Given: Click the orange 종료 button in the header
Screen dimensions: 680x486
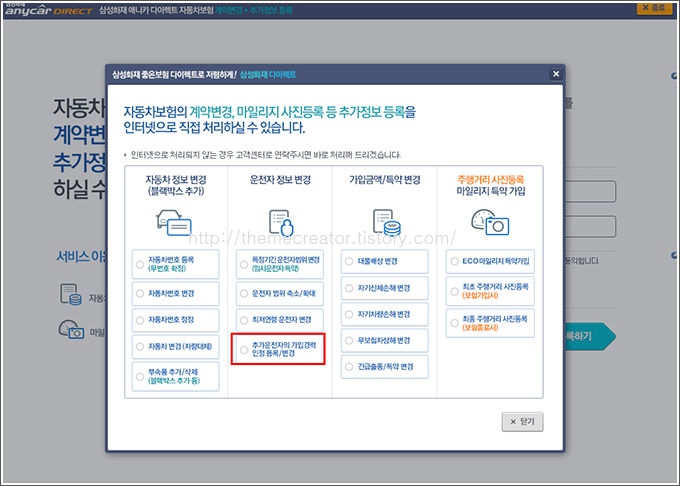Looking at the screenshot, I should click(657, 8).
